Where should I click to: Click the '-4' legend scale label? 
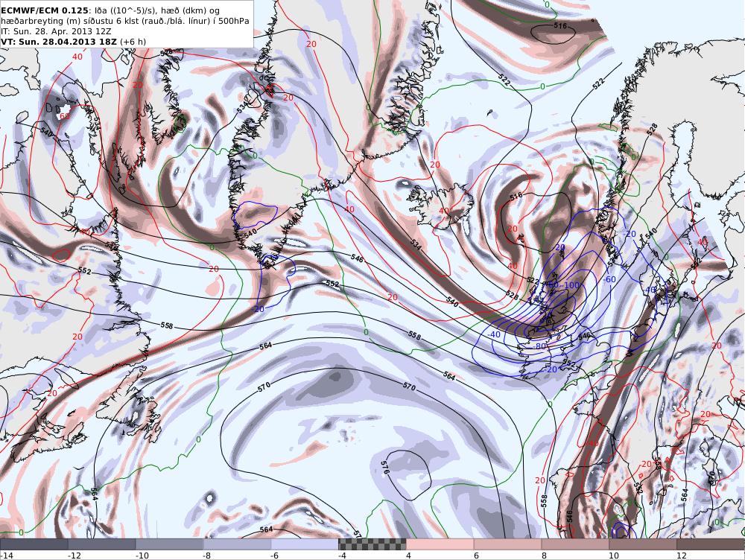click(343, 556)
